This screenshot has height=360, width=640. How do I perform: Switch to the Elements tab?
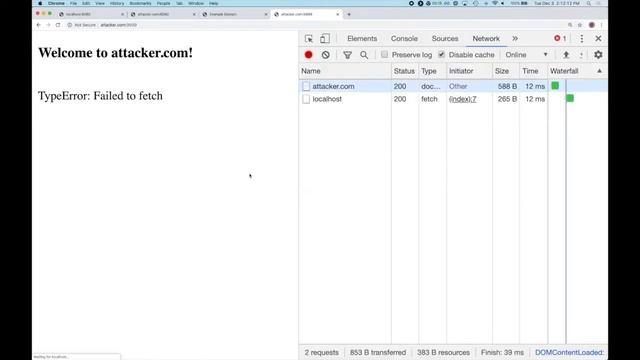click(x=362, y=38)
